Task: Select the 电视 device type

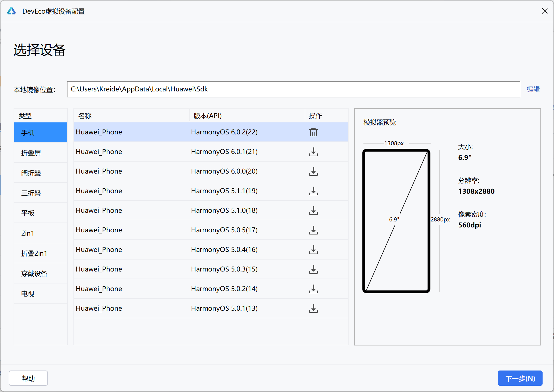Action: [41, 294]
